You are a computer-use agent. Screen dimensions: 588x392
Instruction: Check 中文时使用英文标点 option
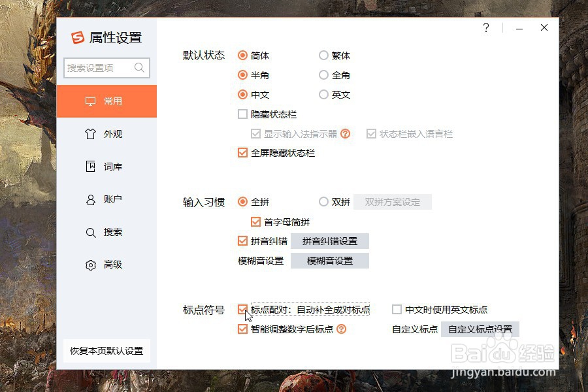tap(397, 309)
